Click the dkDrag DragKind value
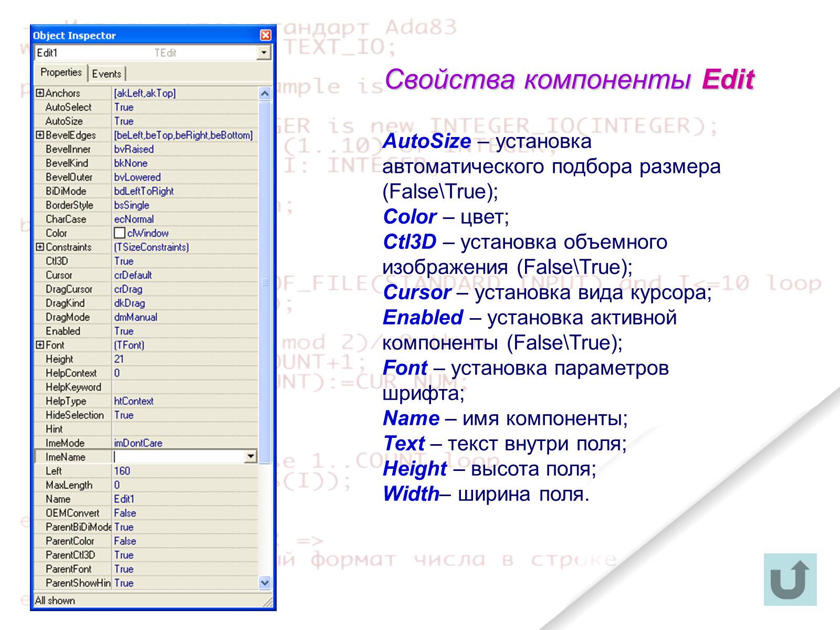 click(129, 303)
